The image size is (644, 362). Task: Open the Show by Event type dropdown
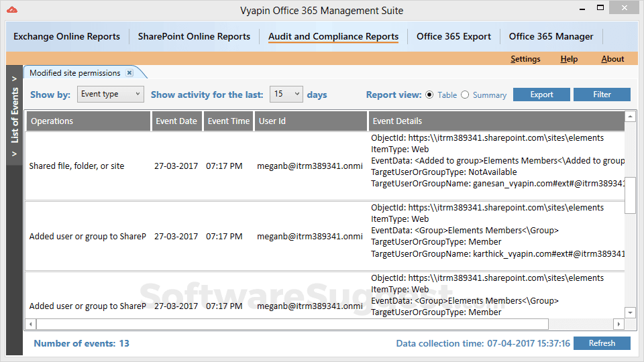(111, 95)
